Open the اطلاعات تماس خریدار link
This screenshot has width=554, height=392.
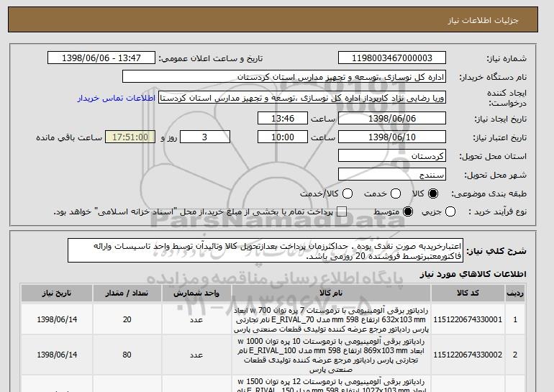[117, 98]
